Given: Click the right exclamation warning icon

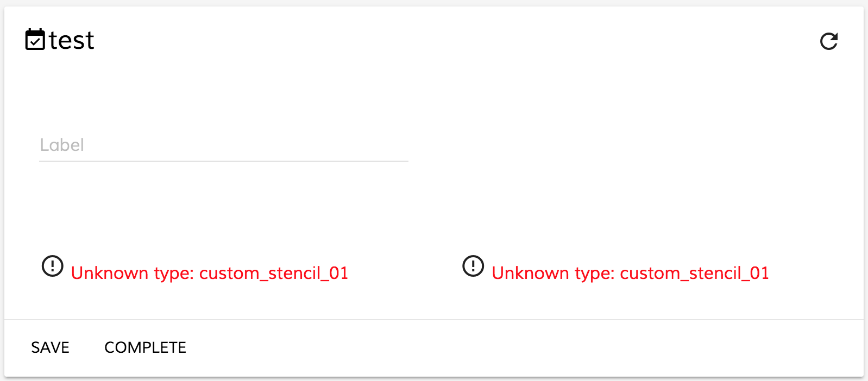Looking at the screenshot, I should click(x=473, y=266).
